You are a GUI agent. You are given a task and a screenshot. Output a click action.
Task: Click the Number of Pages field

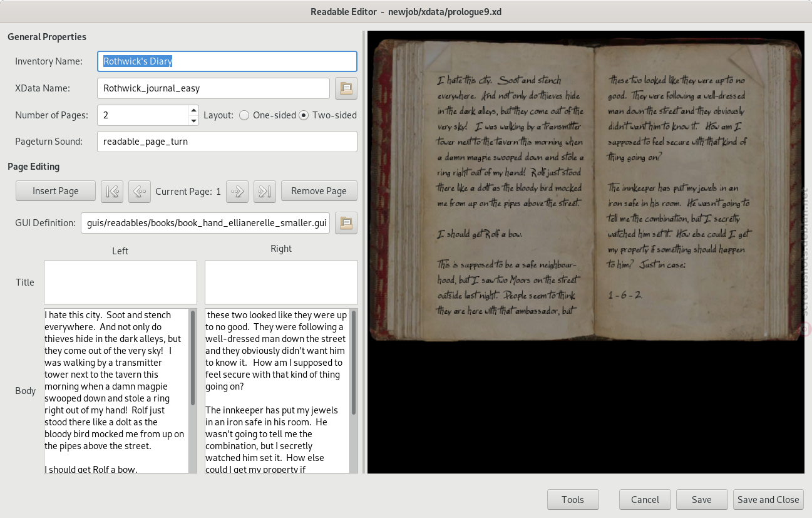pos(143,115)
